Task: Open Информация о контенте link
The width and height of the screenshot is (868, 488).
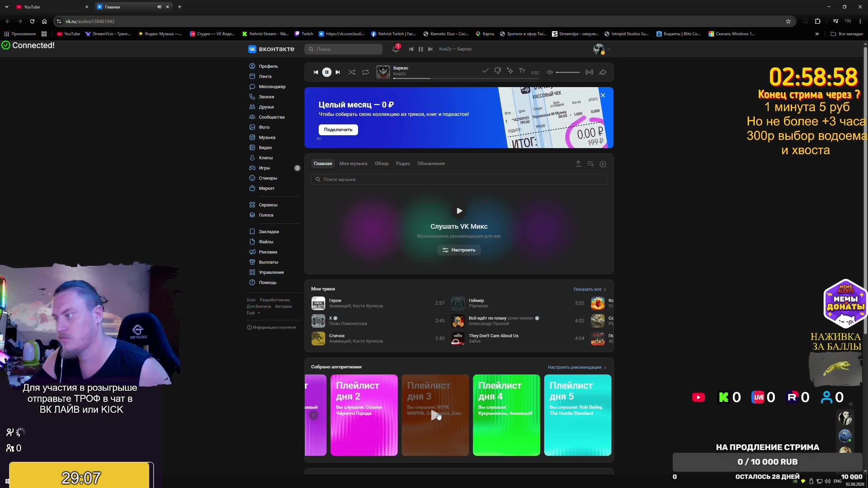Action: (272, 327)
